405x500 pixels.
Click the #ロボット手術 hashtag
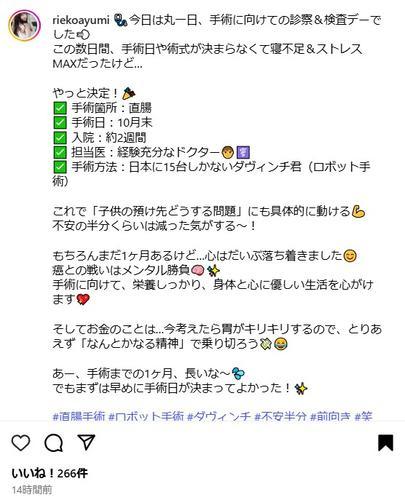tap(146, 416)
